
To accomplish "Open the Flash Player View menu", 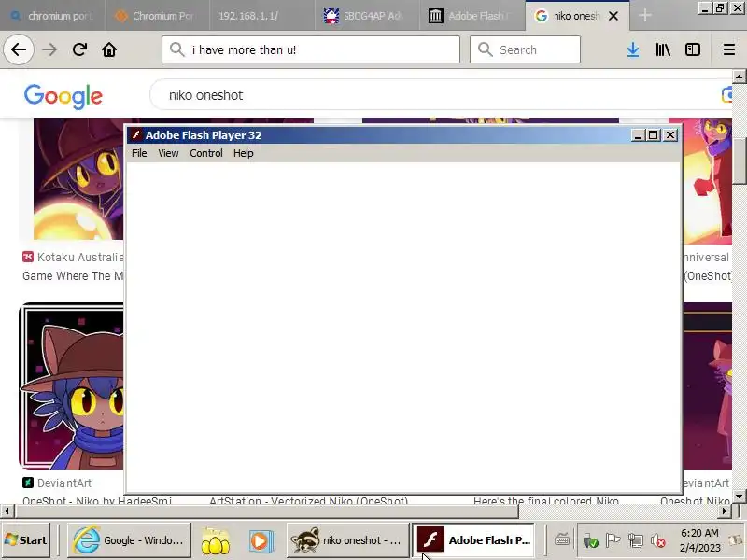I will pos(168,153).
